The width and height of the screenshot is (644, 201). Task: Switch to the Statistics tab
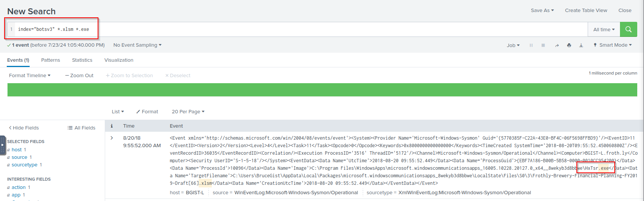click(x=82, y=60)
